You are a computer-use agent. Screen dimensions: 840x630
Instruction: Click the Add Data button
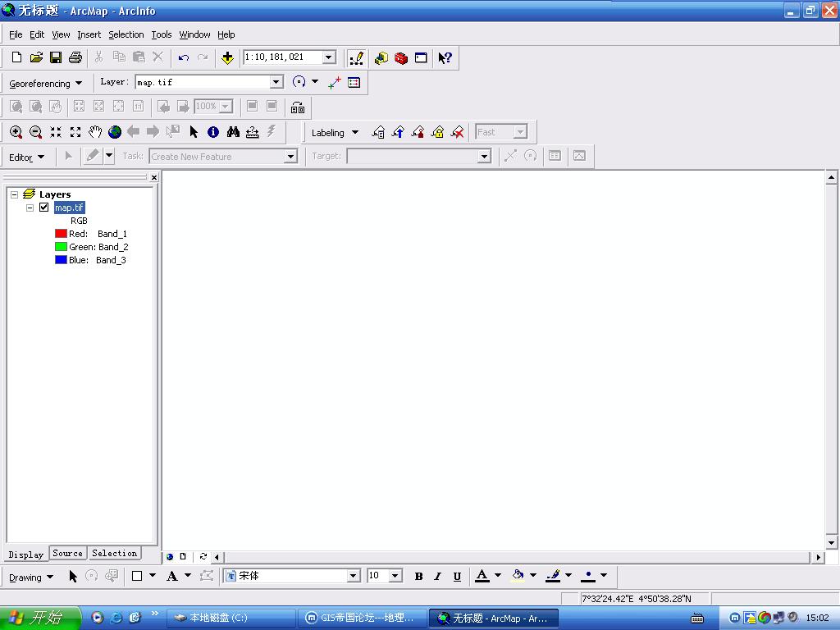tap(228, 57)
